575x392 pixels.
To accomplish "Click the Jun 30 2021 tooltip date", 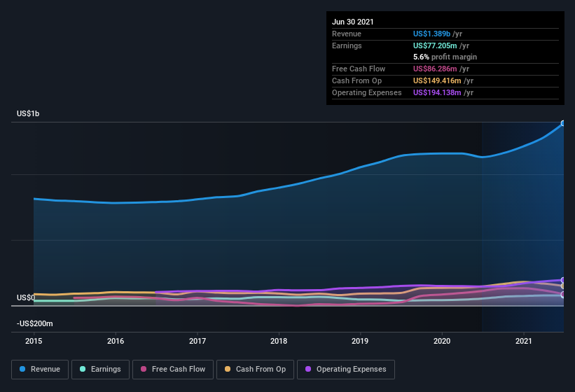I will click(x=353, y=22).
